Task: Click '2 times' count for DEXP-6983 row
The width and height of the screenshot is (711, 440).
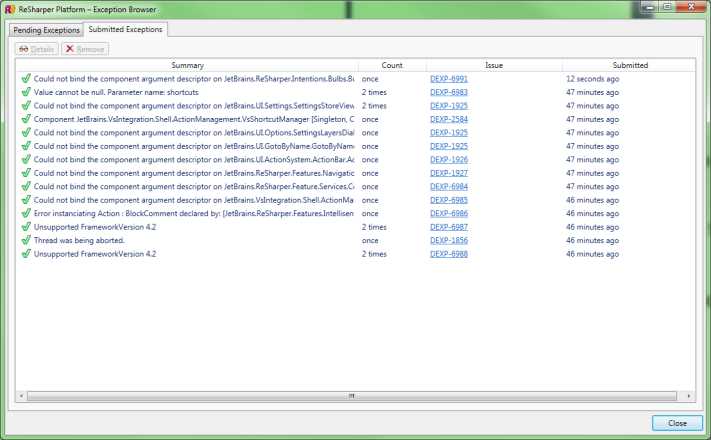Action: [374, 92]
